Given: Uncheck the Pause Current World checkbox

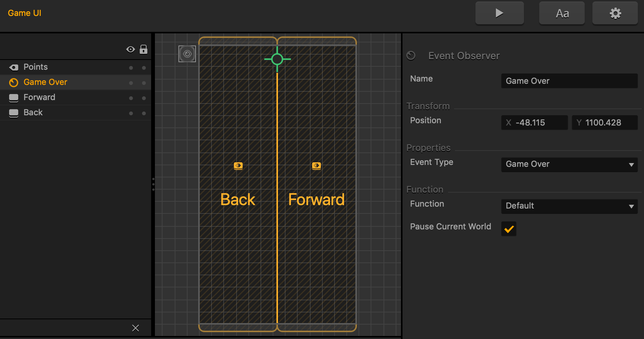Looking at the screenshot, I should (x=509, y=229).
